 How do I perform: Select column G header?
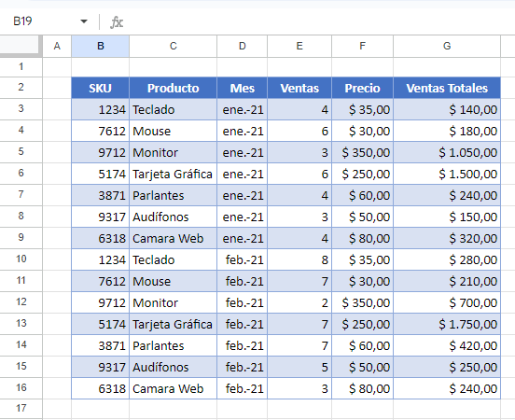(x=447, y=46)
